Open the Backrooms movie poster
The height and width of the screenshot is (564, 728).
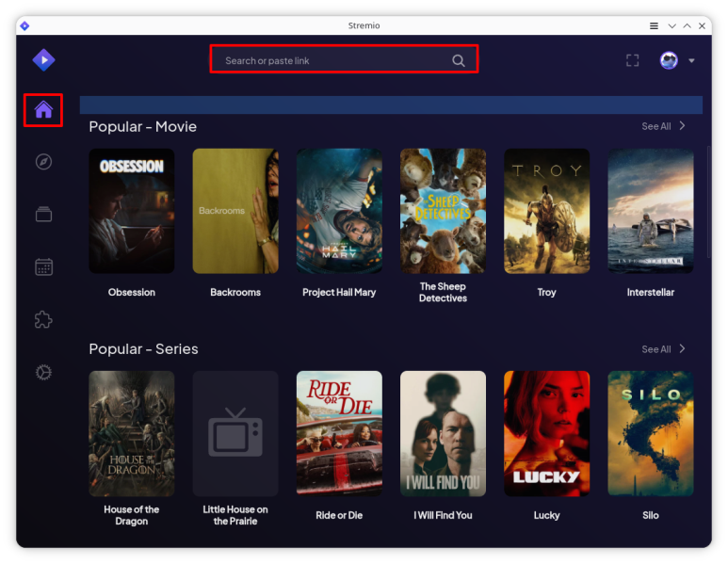[x=235, y=211]
